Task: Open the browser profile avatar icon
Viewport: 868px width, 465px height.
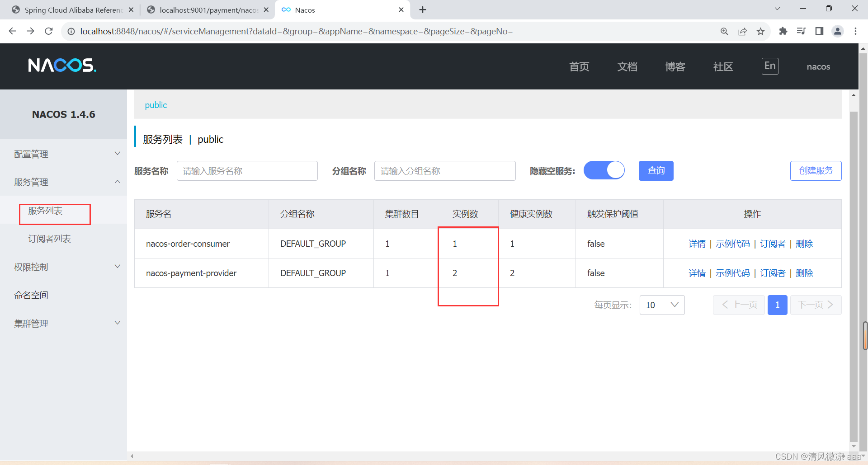Action: click(x=838, y=31)
